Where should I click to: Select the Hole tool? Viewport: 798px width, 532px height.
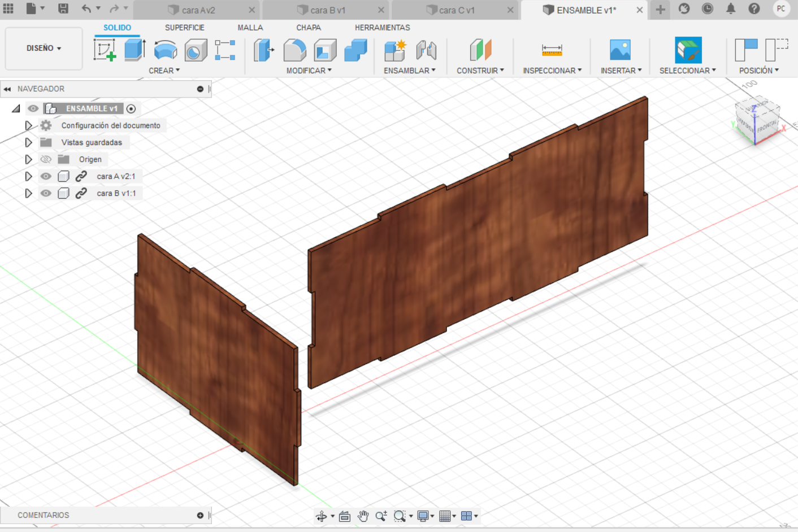pyautogui.click(x=196, y=50)
